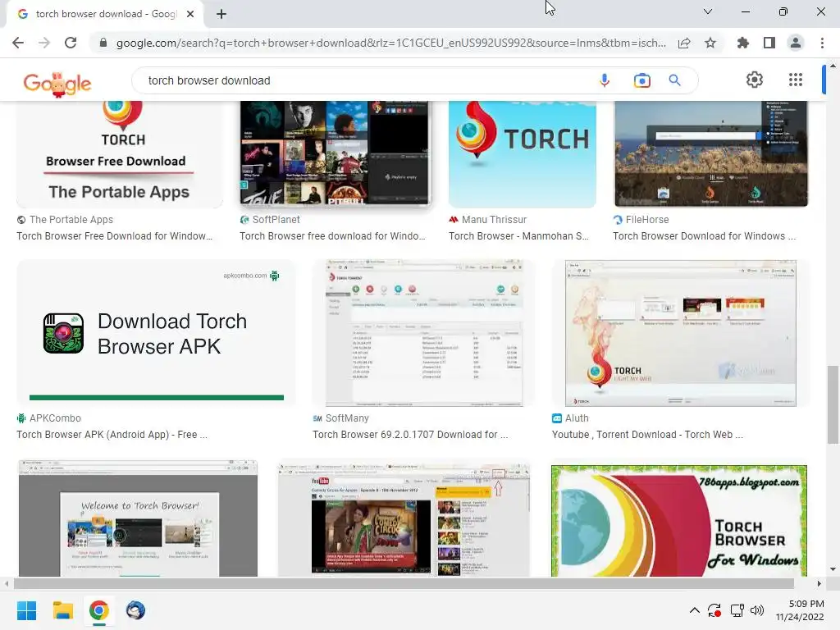Click the forward navigation arrow
The width and height of the screenshot is (840, 630).
[x=44, y=43]
